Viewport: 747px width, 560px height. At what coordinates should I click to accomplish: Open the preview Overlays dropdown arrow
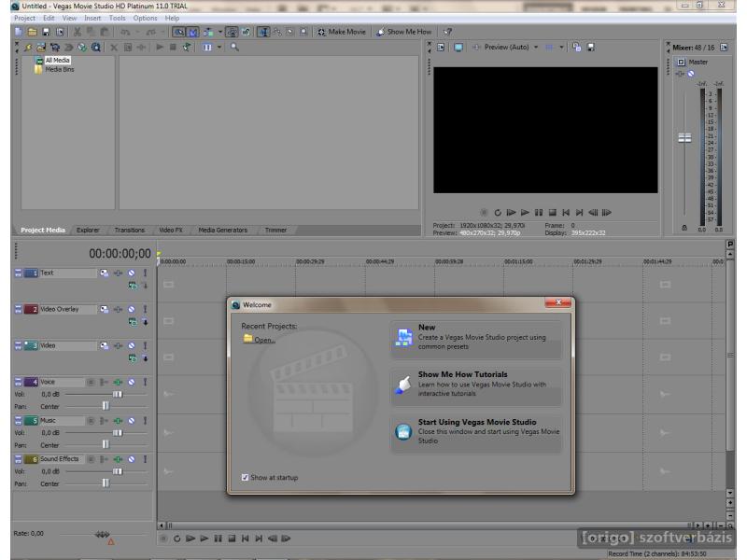pos(561,48)
